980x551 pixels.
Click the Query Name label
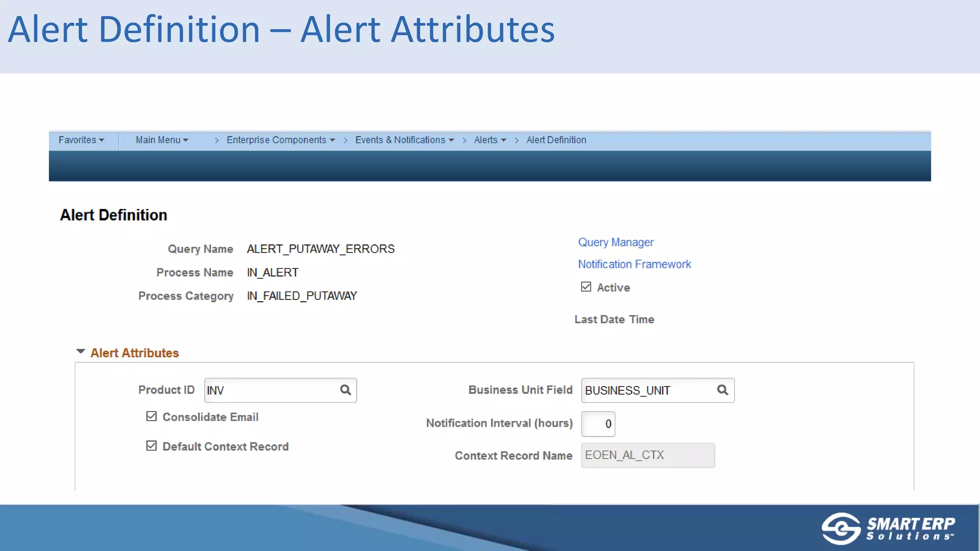(200, 249)
